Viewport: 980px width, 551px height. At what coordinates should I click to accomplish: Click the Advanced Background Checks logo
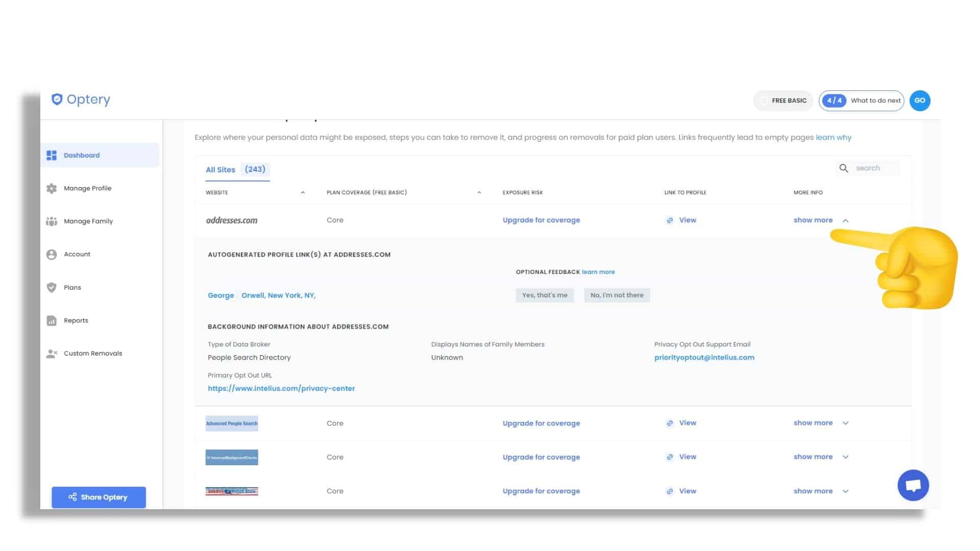click(232, 457)
